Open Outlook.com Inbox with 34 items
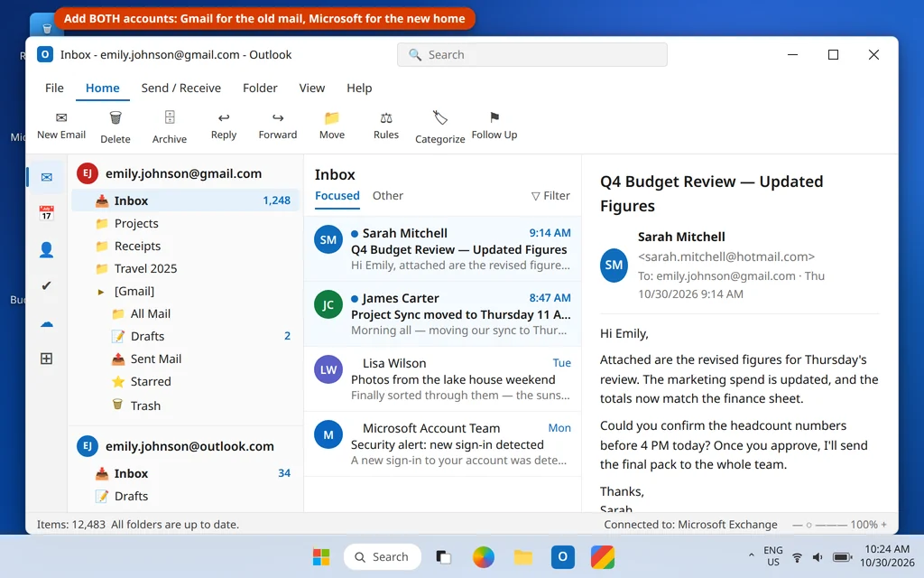The height and width of the screenshot is (578, 924). (x=186, y=473)
